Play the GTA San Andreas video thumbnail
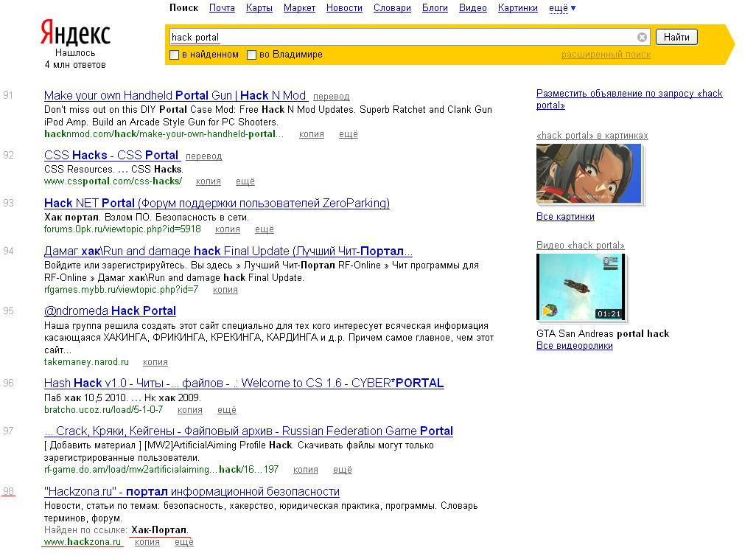The width and height of the screenshot is (756, 559). [581, 287]
